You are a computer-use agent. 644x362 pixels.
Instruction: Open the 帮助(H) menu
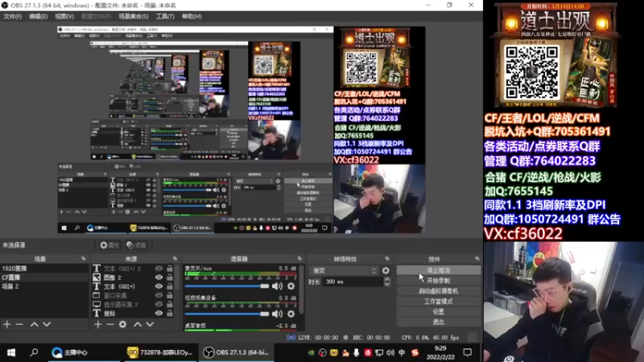click(192, 16)
